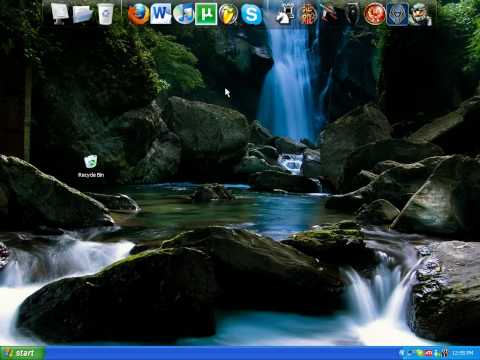Open the blue square emblem game icon
This screenshot has width=480, height=360.
tap(397, 14)
